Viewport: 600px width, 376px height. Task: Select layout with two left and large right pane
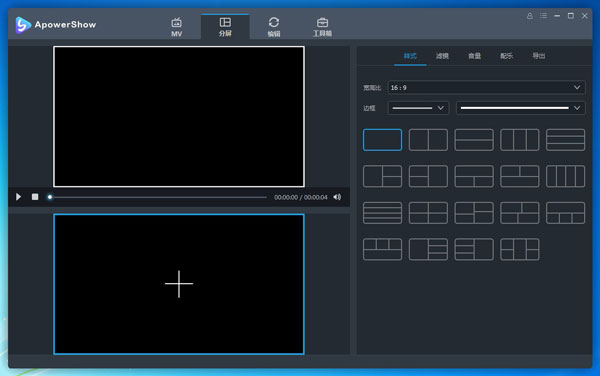pos(428,176)
